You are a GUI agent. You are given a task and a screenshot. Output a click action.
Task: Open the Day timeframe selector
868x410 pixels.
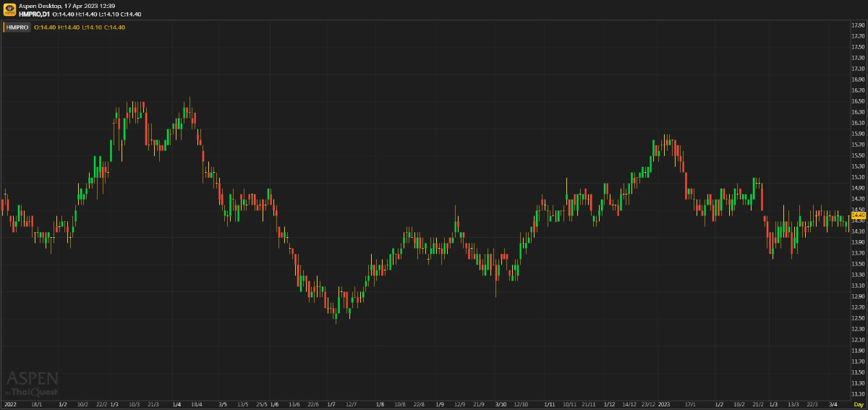pyautogui.click(x=859, y=404)
